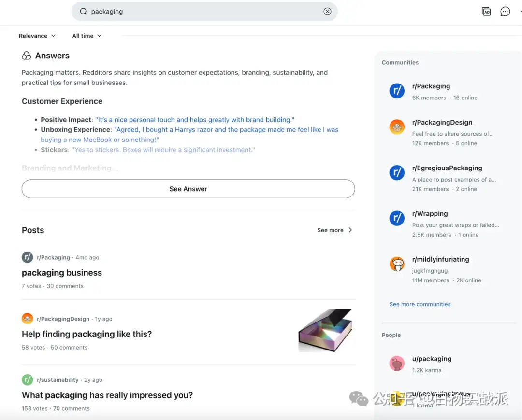Image resolution: width=522 pixels, height=420 pixels.
Task: Open the Relevance sort dropdown
Action: tap(37, 36)
